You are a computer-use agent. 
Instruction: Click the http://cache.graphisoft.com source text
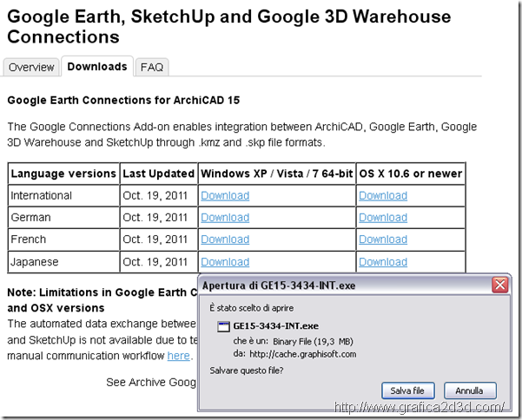(303, 354)
